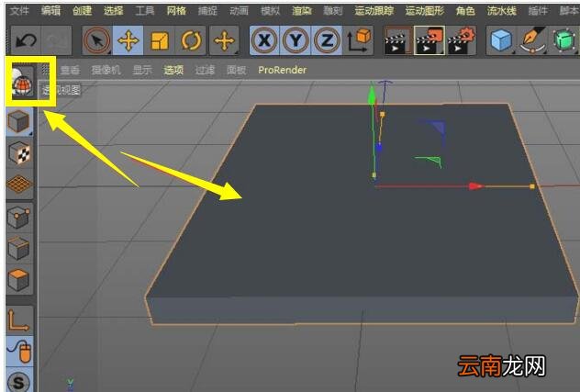Open the viewport 显示 menu

point(142,70)
